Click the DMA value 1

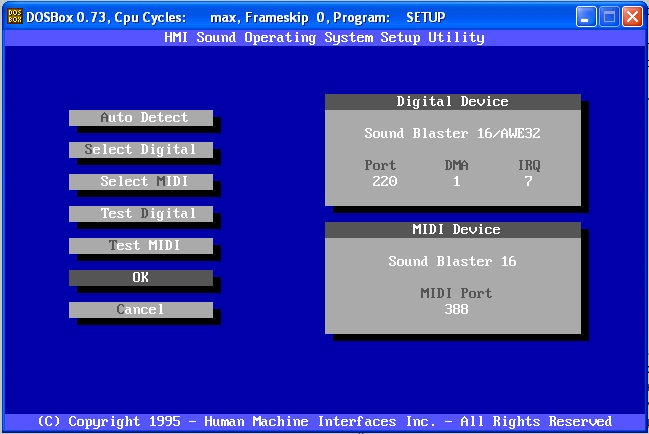point(457,181)
